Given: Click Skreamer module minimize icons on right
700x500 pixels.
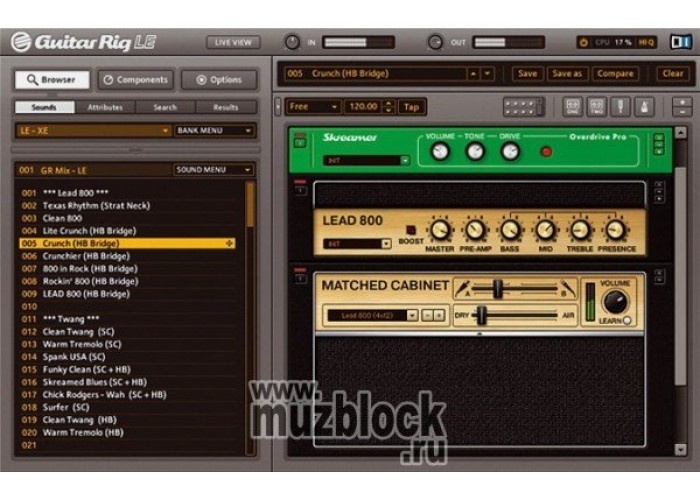Looking at the screenshot, I should (x=659, y=144).
